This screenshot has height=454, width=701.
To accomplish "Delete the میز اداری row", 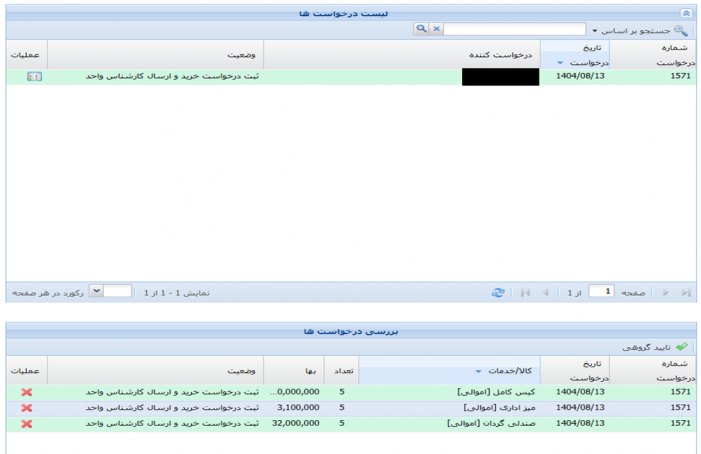I will click(26, 408).
